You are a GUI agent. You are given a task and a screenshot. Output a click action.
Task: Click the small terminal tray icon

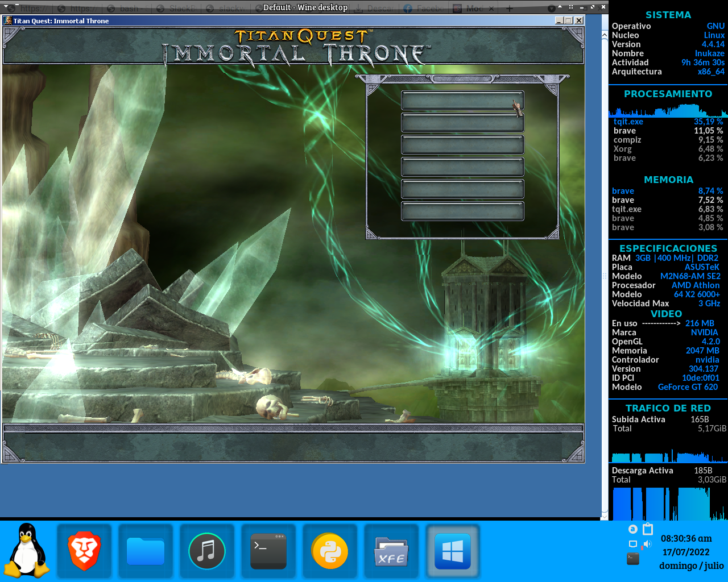(x=633, y=559)
